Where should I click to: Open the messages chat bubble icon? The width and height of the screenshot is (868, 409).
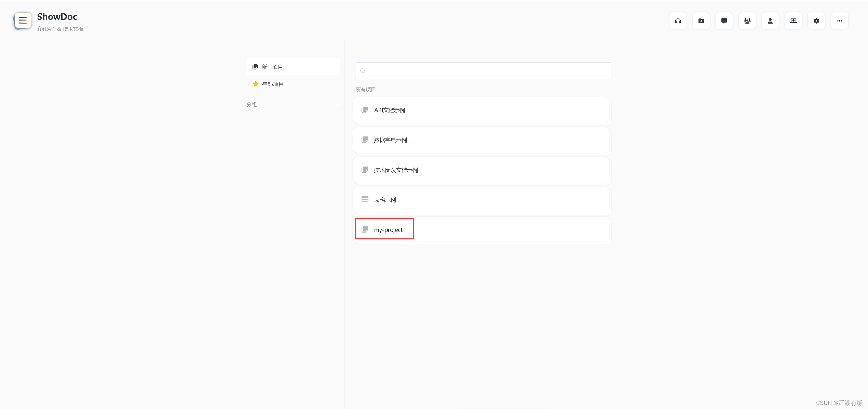[724, 21]
